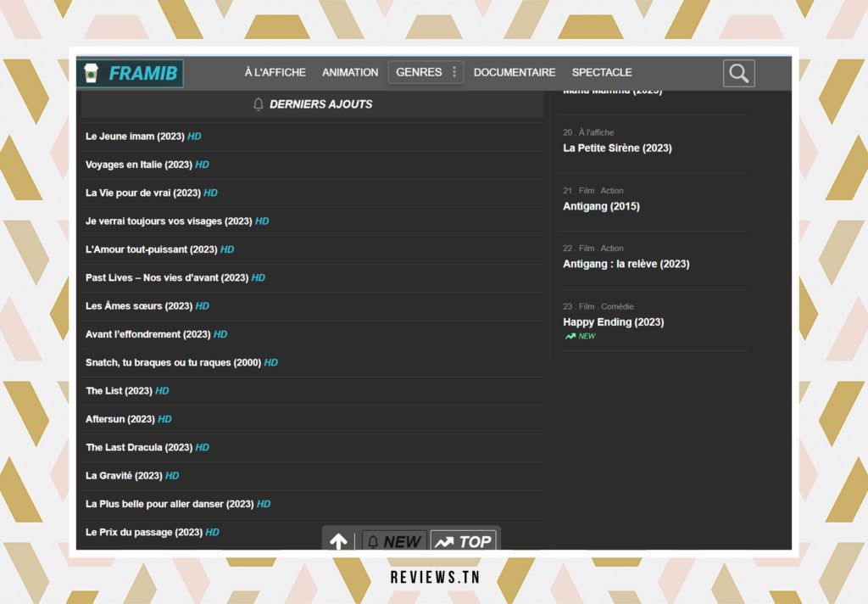868x604 pixels.
Task: Select Antigang : la relève (2023)
Action: pyautogui.click(x=626, y=264)
